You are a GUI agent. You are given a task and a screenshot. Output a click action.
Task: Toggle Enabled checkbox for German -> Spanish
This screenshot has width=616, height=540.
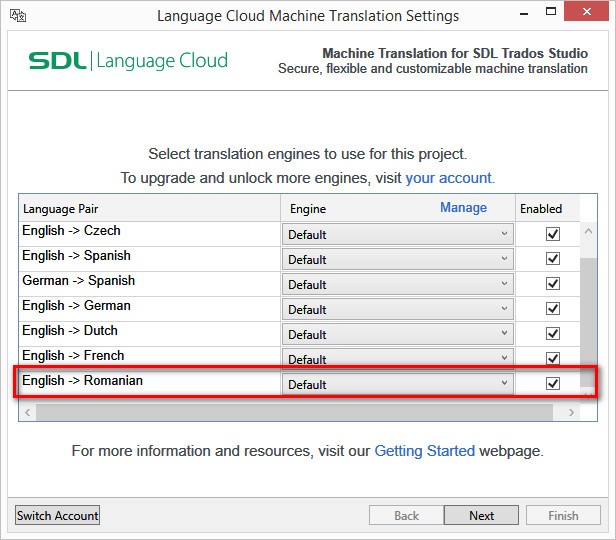click(x=552, y=284)
